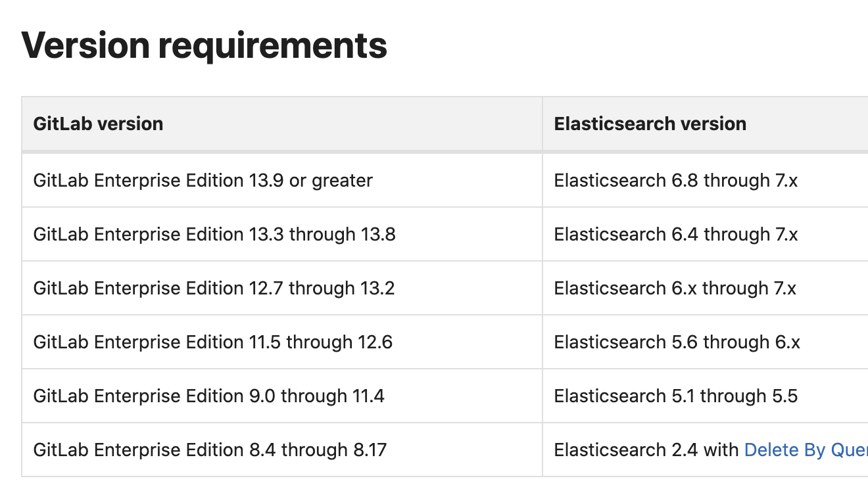Select the 'Elasticsearch 6.8 through 7.x' cell
868x489 pixels.
(x=675, y=180)
